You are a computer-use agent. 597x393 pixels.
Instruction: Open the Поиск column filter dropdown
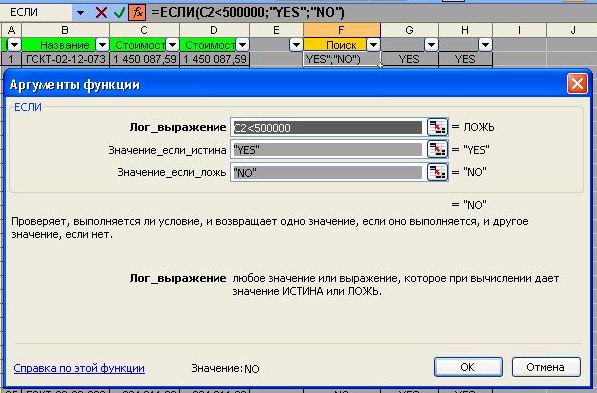[373, 45]
